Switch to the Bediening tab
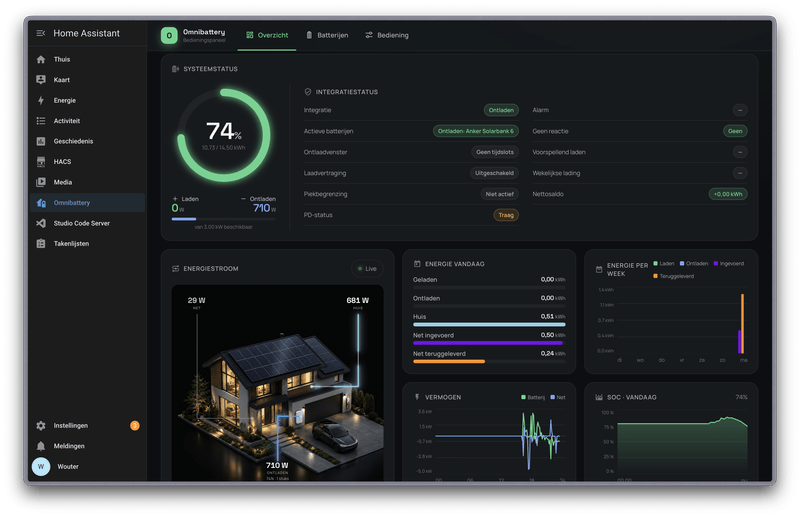Image resolution: width=800 pixels, height=517 pixels. 387,35
